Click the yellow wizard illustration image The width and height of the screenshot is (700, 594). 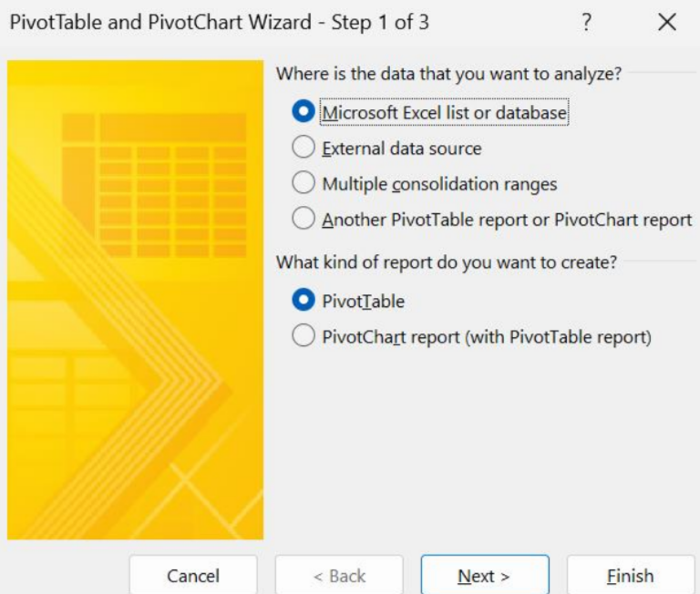click(x=135, y=300)
